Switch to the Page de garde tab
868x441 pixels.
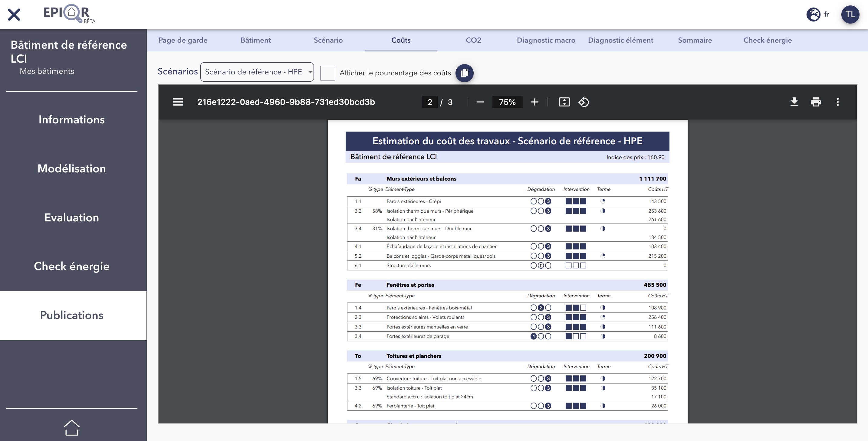[183, 40]
